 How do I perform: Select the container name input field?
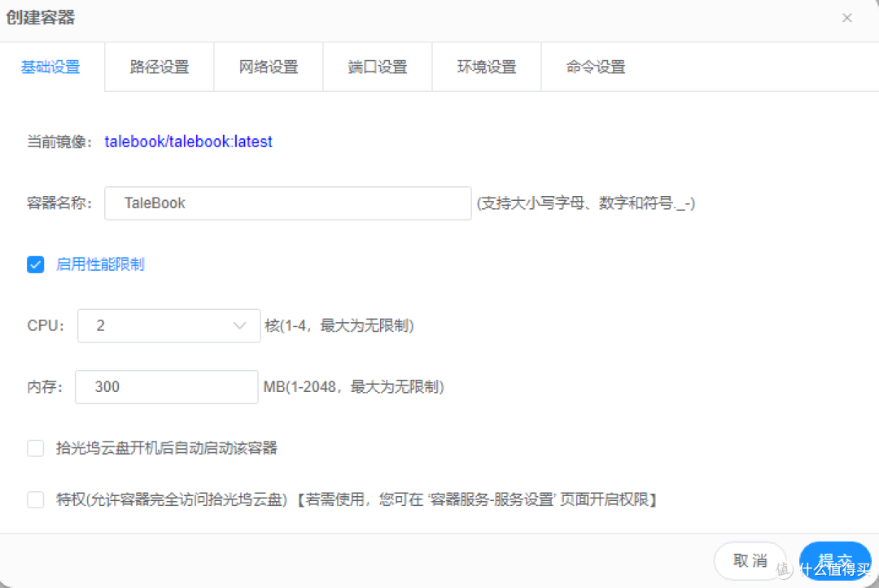(287, 203)
